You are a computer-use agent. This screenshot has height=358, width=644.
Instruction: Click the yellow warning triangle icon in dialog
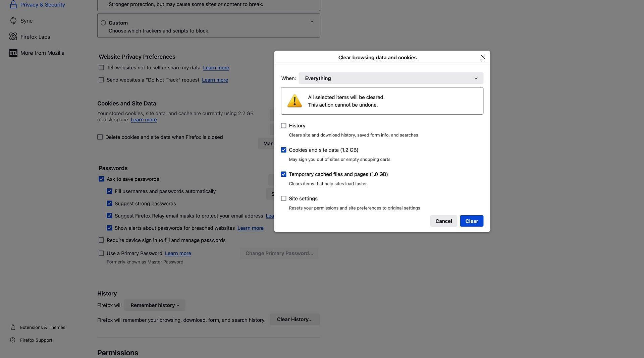(294, 101)
